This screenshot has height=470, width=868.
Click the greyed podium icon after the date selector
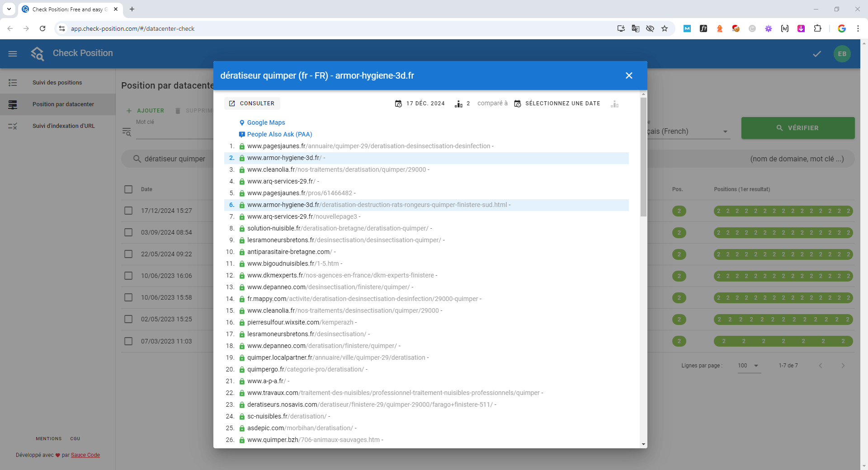614,104
